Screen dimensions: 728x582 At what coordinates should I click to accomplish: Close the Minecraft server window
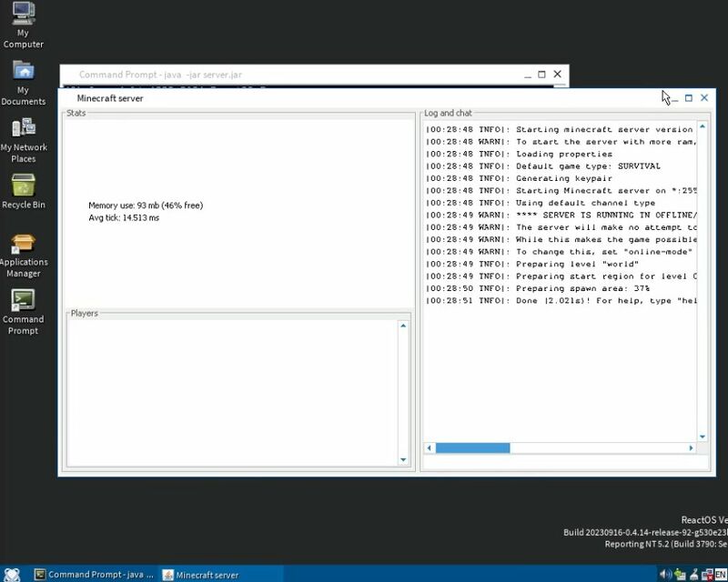pos(704,98)
